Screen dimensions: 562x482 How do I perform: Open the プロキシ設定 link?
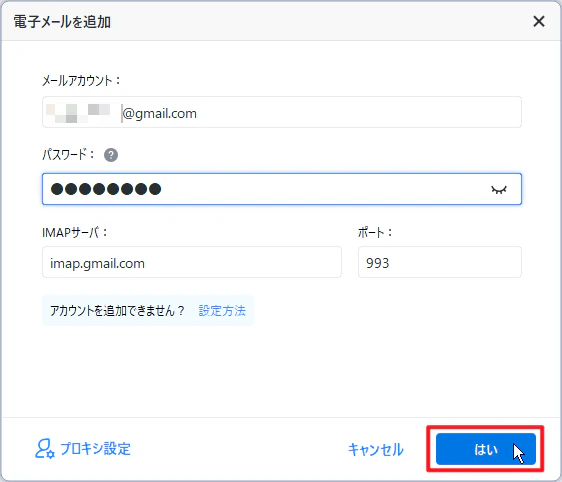pos(95,449)
